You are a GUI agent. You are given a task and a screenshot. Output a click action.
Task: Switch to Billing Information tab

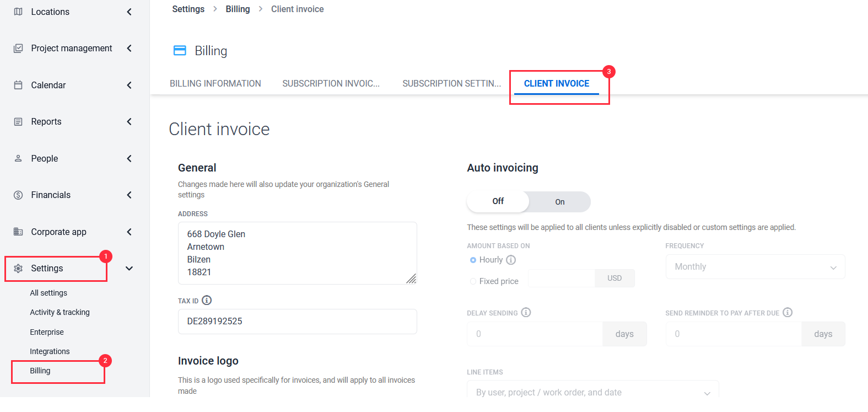click(x=215, y=84)
